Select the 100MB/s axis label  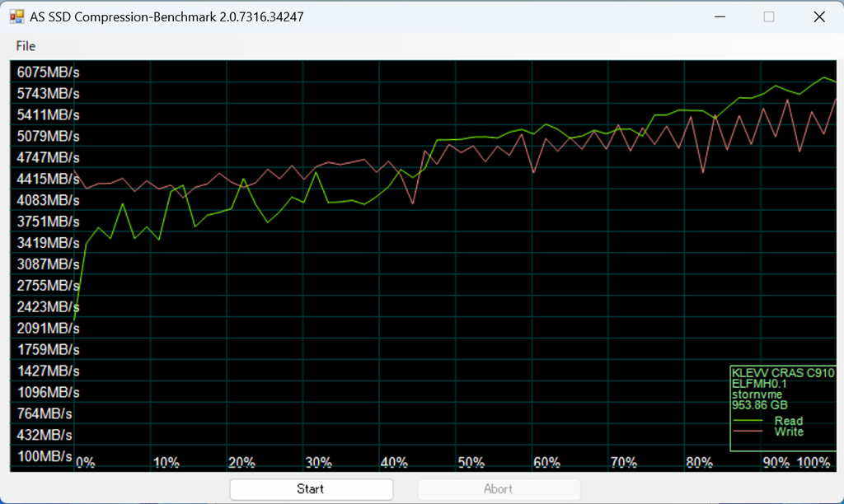point(45,456)
